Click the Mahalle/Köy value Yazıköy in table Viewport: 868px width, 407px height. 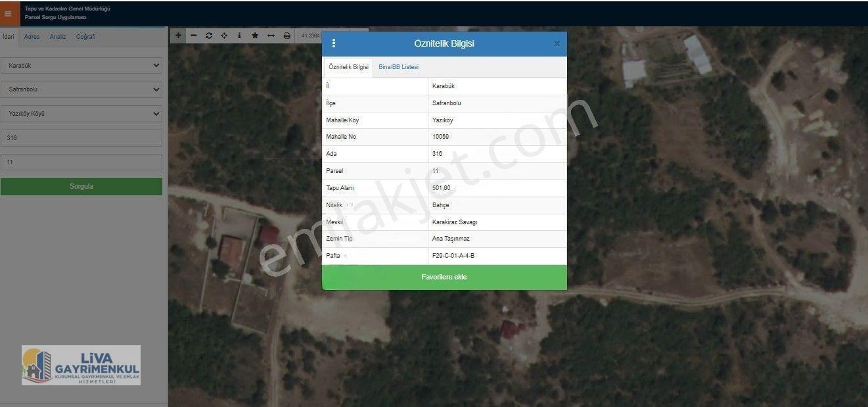(443, 120)
